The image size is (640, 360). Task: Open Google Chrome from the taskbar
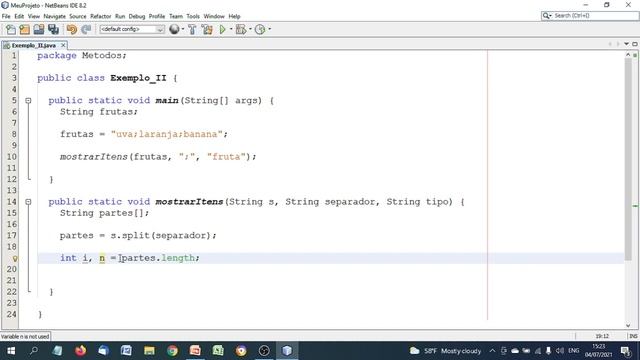tap(172, 351)
